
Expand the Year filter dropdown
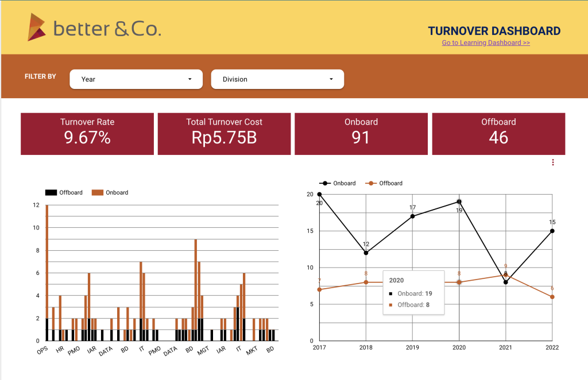[136, 79]
